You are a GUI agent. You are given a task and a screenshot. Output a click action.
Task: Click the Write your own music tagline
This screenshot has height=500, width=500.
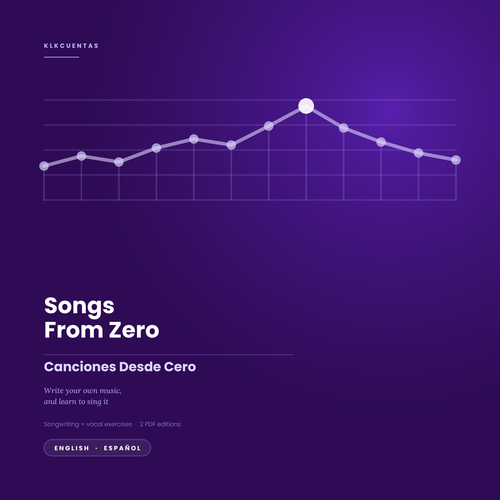point(83,396)
